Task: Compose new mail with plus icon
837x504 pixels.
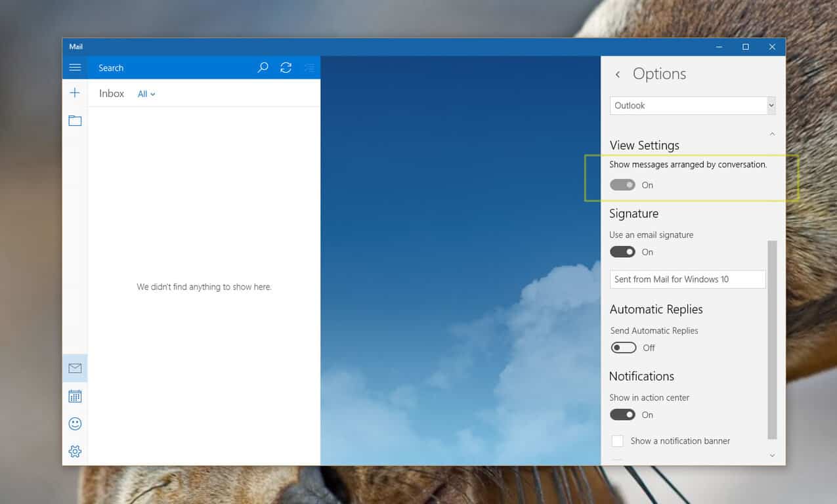Action: pyautogui.click(x=75, y=93)
